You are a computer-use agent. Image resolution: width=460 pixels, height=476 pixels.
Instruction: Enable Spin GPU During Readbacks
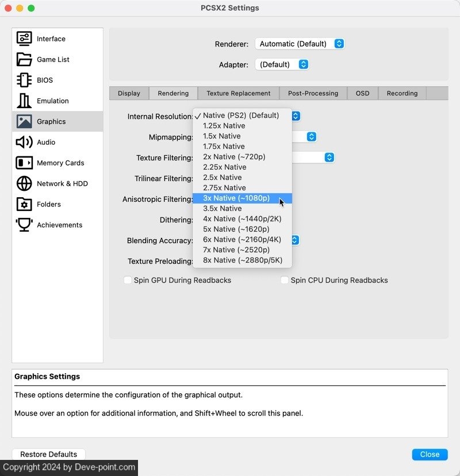(128, 281)
